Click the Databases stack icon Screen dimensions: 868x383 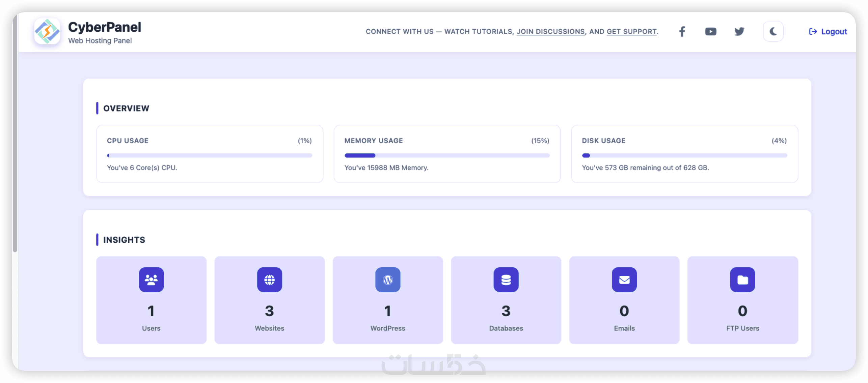pyautogui.click(x=506, y=279)
